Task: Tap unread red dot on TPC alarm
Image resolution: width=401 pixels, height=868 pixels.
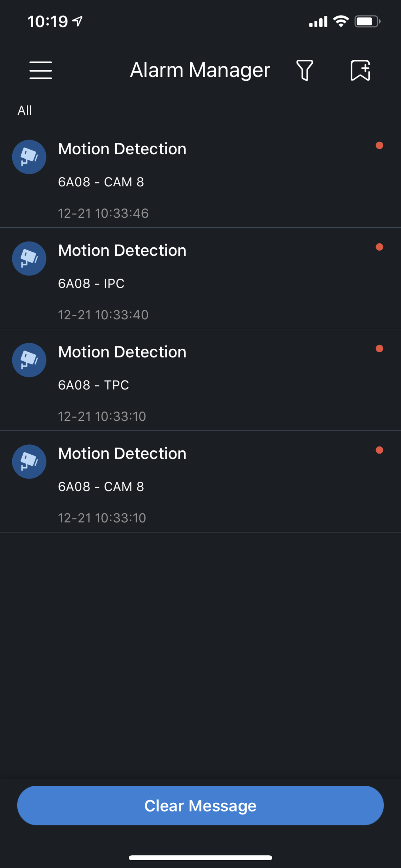Action: pos(379,348)
